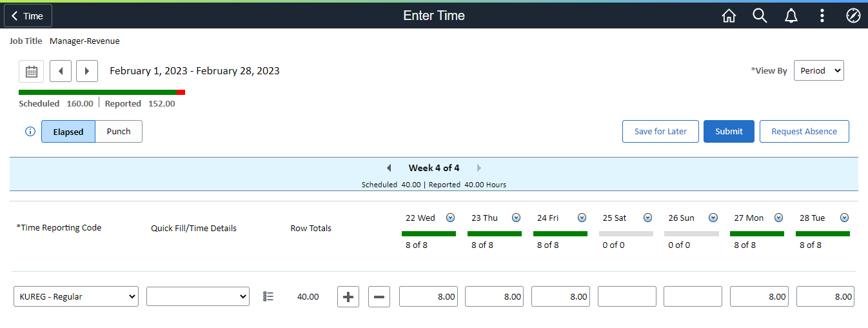
Task: Click the 25 Sat hours field
Action: point(627,296)
